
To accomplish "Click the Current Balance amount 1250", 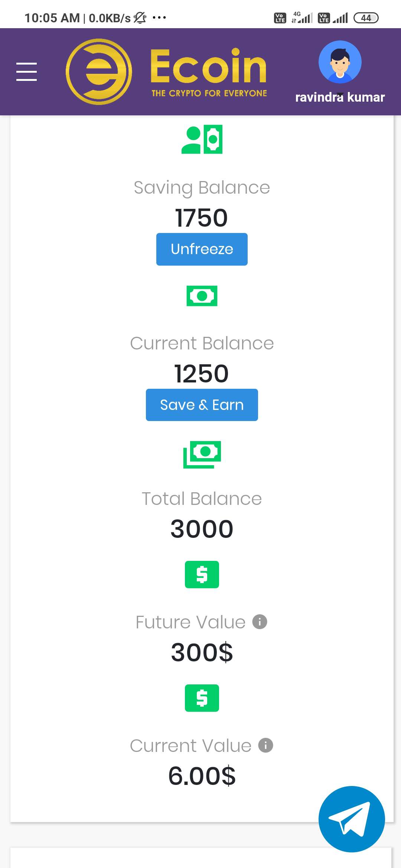I will click(x=201, y=374).
